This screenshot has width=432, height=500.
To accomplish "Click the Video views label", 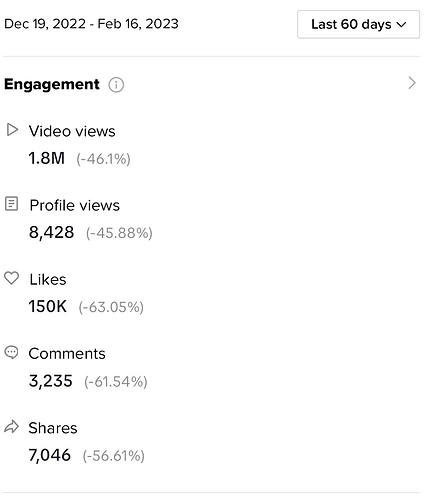I will [72, 131].
